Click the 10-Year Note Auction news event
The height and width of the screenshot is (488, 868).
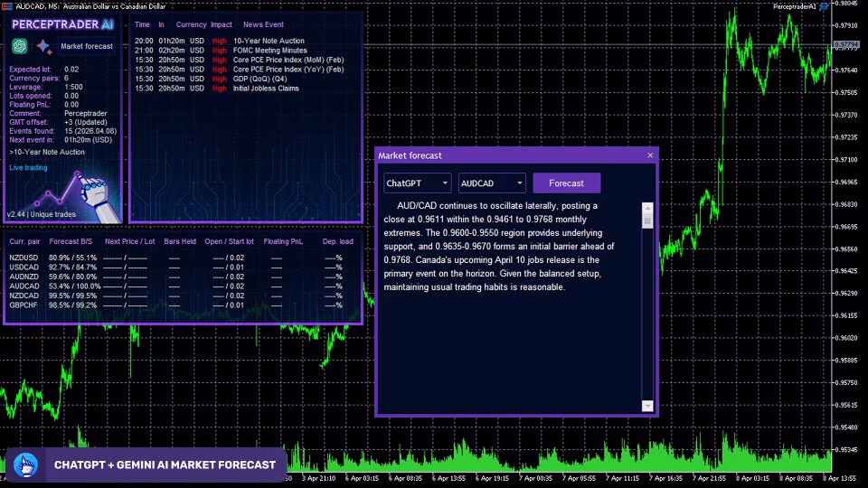pyautogui.click(x=269, y=41)
